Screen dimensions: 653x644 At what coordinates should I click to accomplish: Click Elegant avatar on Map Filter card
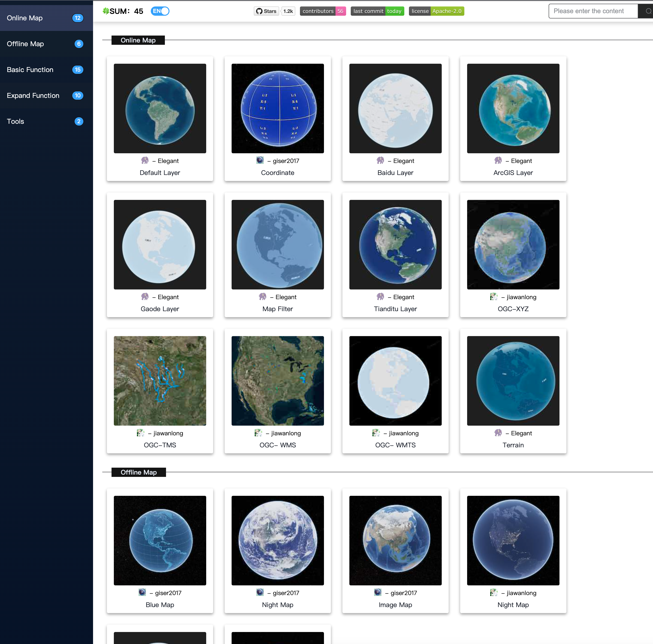click(x=263, y=297)
